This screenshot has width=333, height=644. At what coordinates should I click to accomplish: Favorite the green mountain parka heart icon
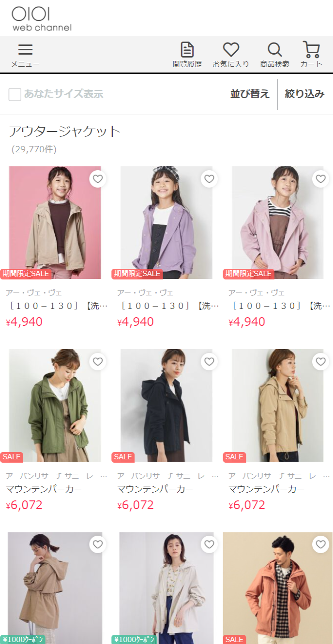pyautogui.click(x=98, y=362)
